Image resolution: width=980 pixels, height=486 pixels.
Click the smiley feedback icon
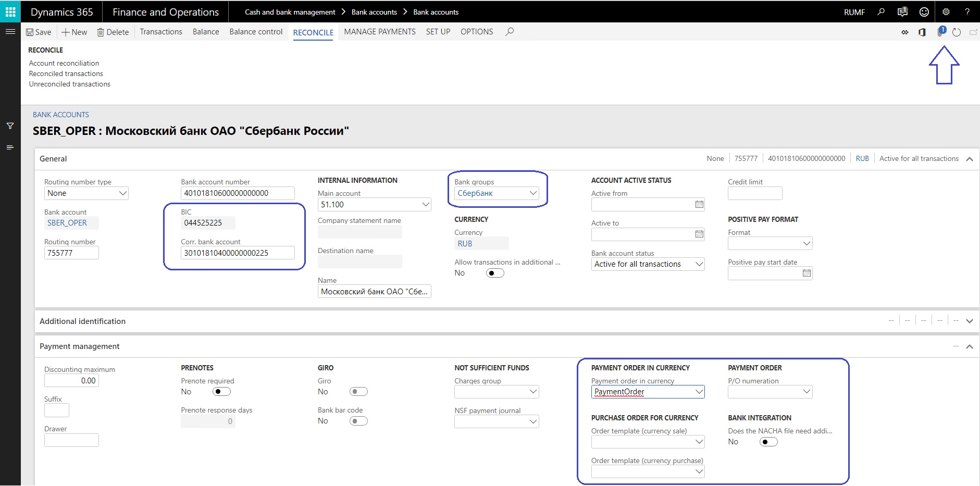(x=924, y=11)
